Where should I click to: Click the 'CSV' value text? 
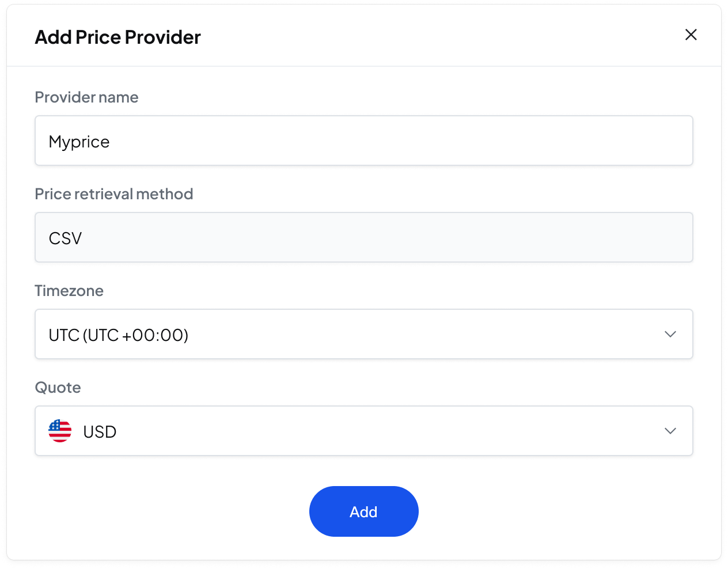pyautogui.click(x=65, y=238)
